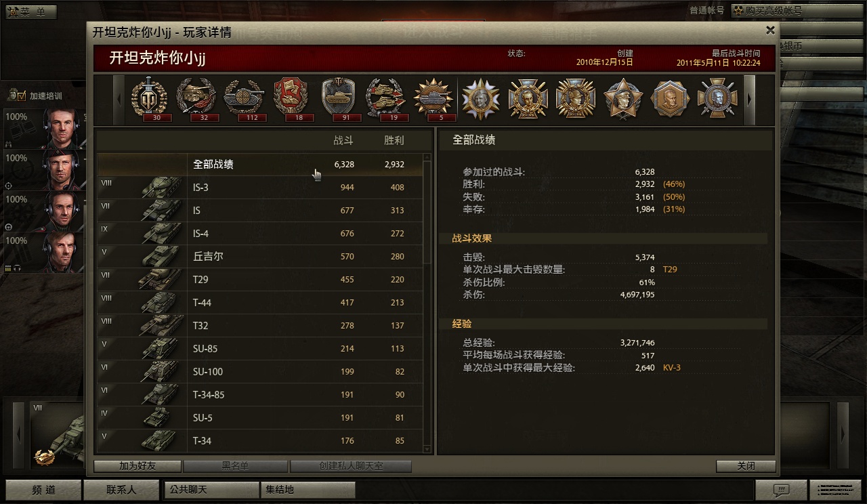Click the tank list vertical scrollbar
The width and height of the screenshot is (867, 504).
(x=427, y=303)
